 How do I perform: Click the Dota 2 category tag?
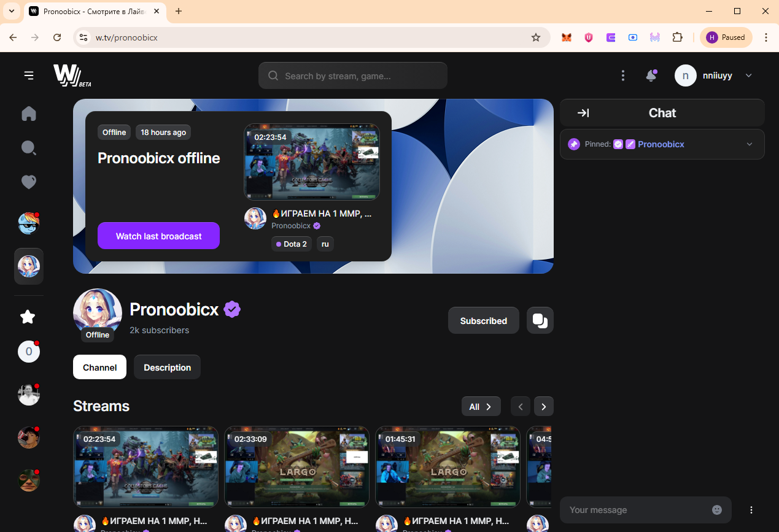click(292, 244)
